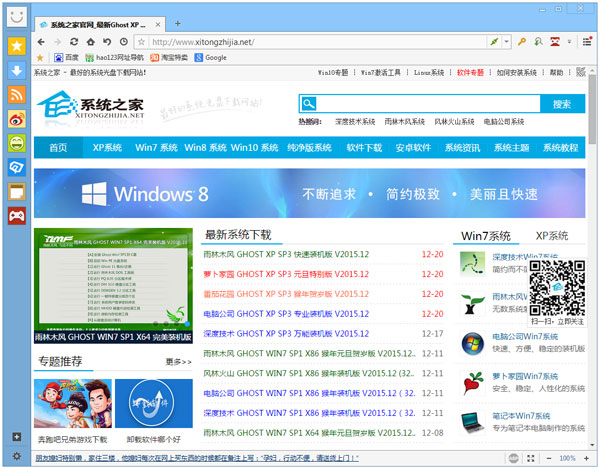Open a new tab with the plus button

178,24
